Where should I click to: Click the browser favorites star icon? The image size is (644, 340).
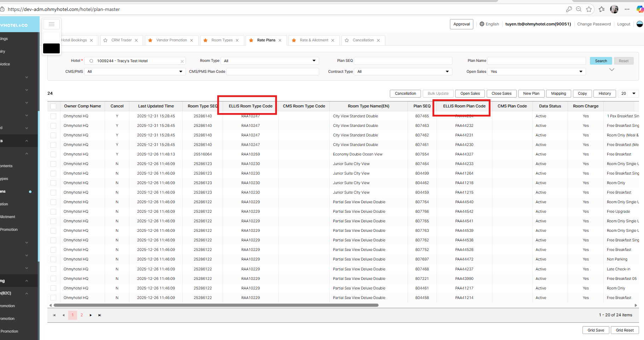point(589,9)
